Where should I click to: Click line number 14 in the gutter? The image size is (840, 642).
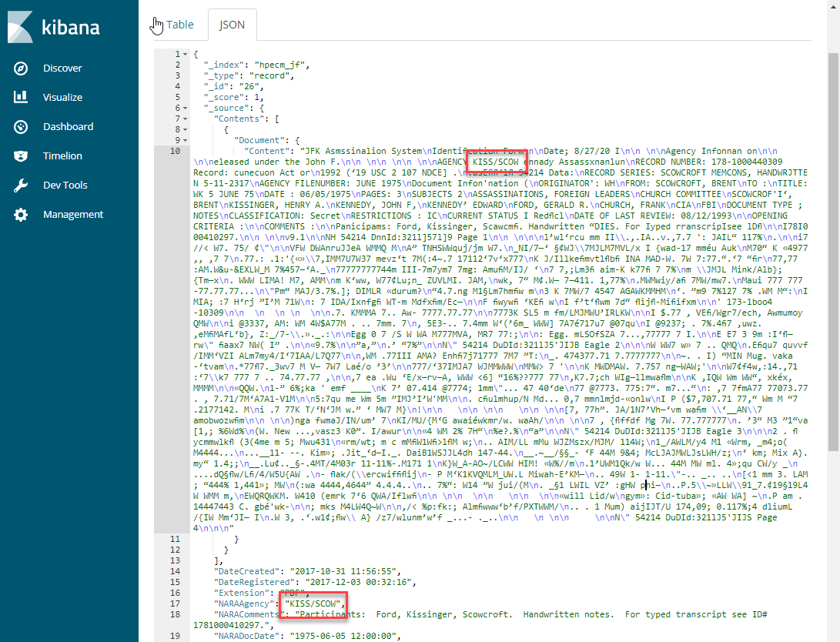[176, 571]
